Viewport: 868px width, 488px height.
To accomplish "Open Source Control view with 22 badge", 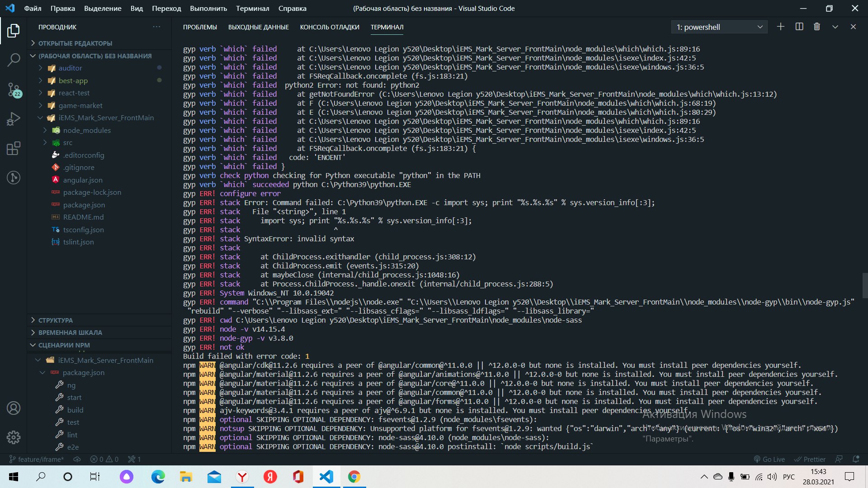I will click(14, 90).
